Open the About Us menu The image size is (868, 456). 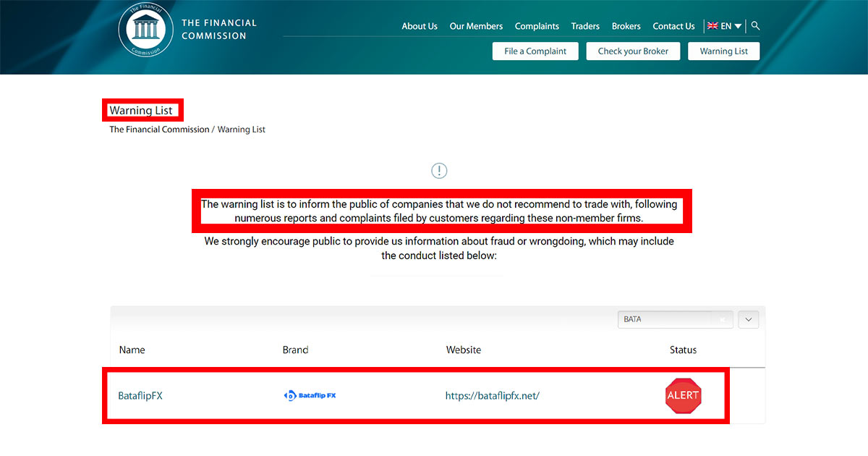(x=420, y=26)
